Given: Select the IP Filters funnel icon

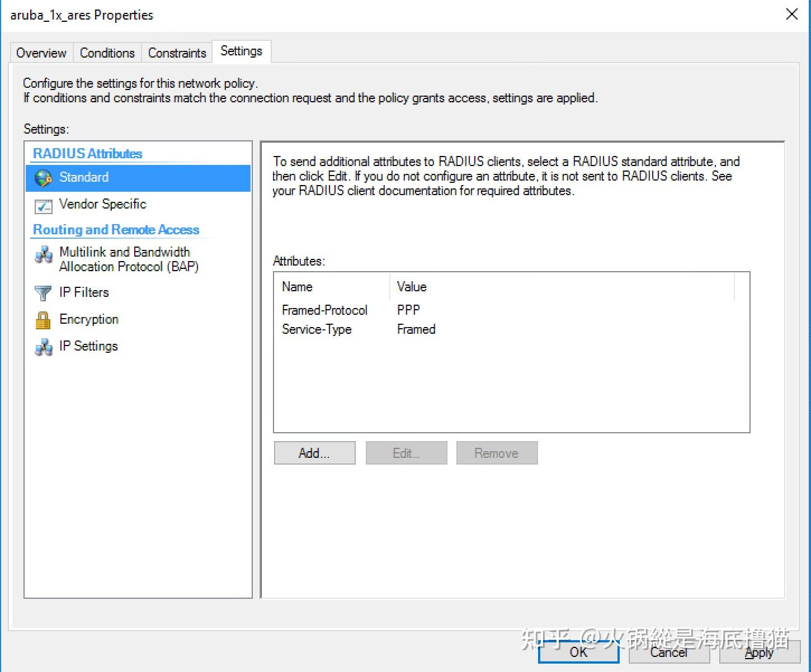Looking at the screenshot, I should tap(43, 292).
